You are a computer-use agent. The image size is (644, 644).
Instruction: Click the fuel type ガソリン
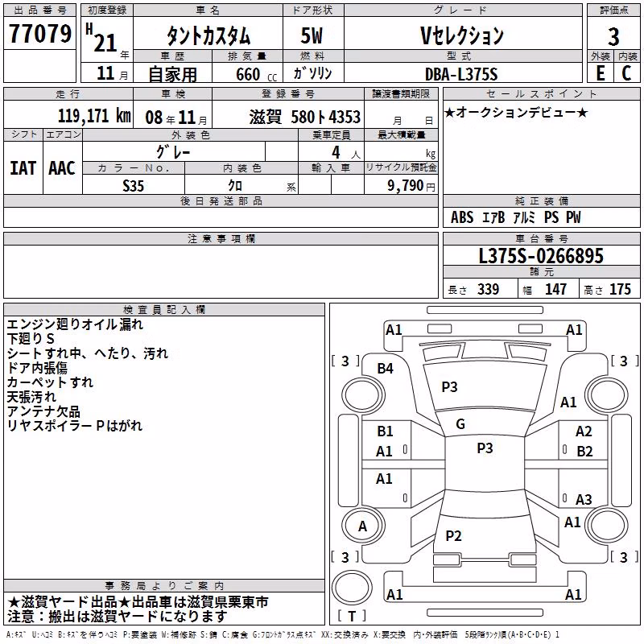coord(312,73)
